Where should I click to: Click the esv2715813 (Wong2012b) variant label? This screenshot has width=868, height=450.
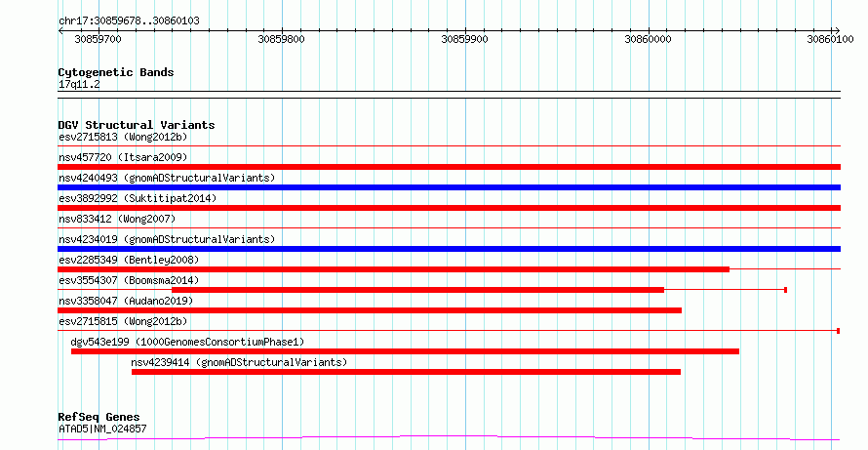pos(123,137)
